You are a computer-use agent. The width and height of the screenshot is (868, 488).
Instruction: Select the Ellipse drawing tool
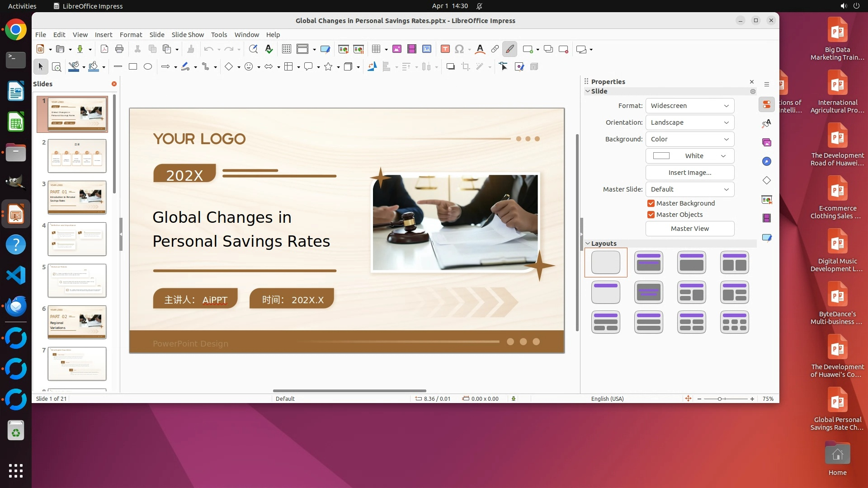148,67
